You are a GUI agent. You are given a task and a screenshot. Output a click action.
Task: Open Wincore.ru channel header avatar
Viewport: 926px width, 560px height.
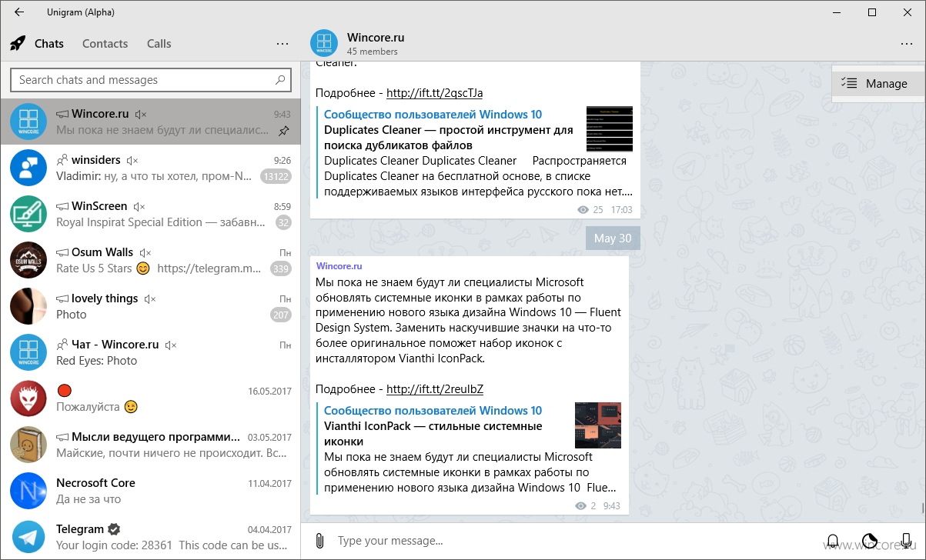click(324, 44)
